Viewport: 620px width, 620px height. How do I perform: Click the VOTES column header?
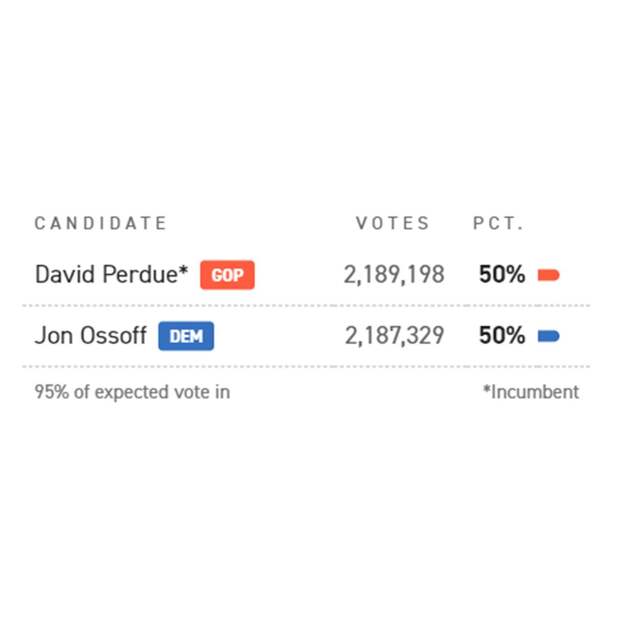(392, 223)
